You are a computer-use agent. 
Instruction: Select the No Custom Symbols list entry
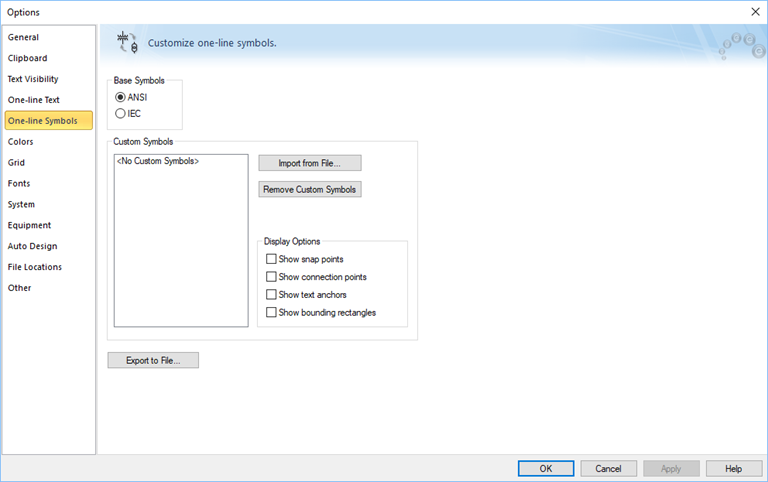(x=158, y=161)
